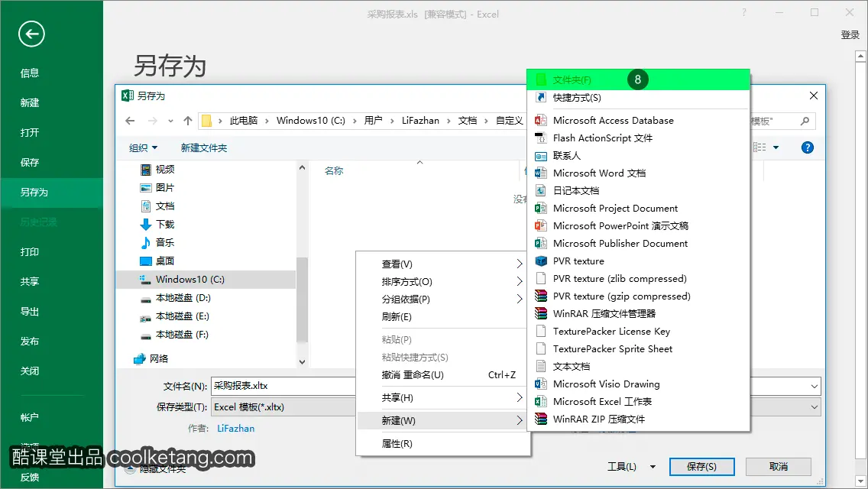Click the Microsoft Word 文档 icon
Viewport: 868px width, 489px height.
[541, 173]
